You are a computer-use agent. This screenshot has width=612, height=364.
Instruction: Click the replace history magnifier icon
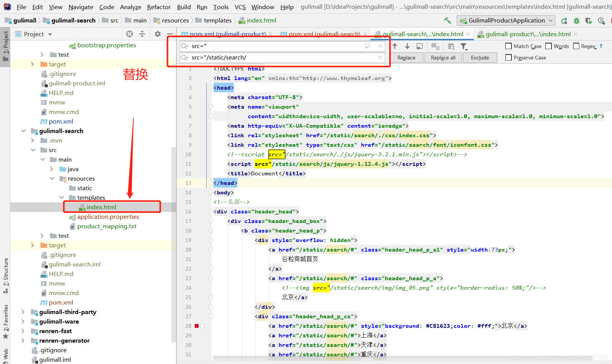(x=185, y=58)
